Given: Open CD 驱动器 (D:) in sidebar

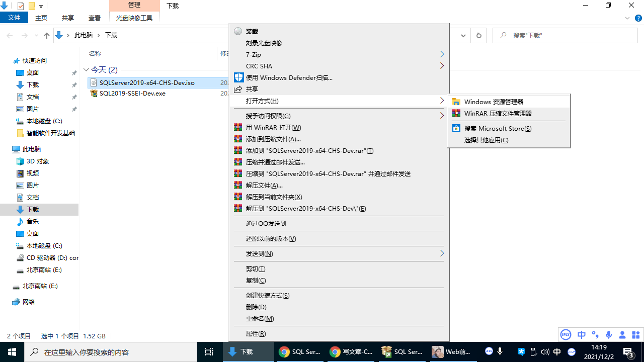Looking at the screenshot, I should [x=52, y=257].
